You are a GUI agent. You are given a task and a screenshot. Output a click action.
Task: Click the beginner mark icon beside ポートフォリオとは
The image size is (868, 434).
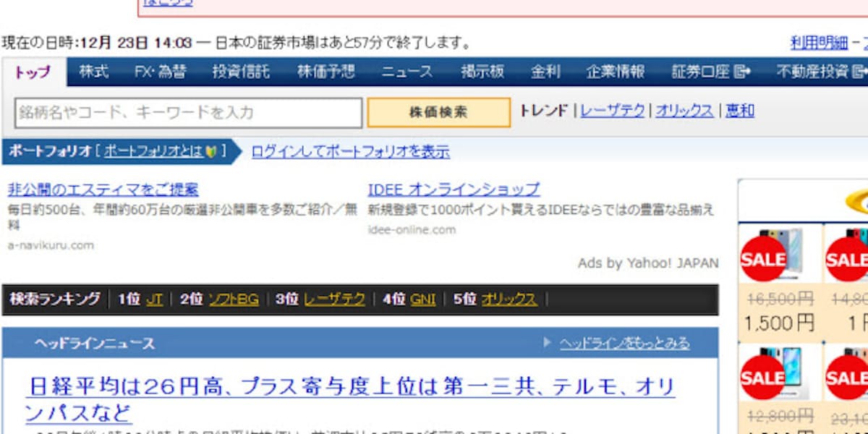click(x=212, y=151)
